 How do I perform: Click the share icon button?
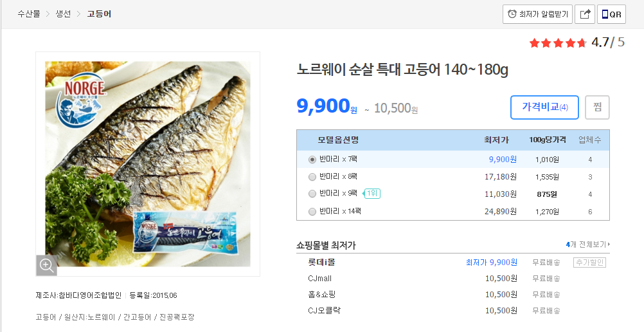tap(584, 14)
